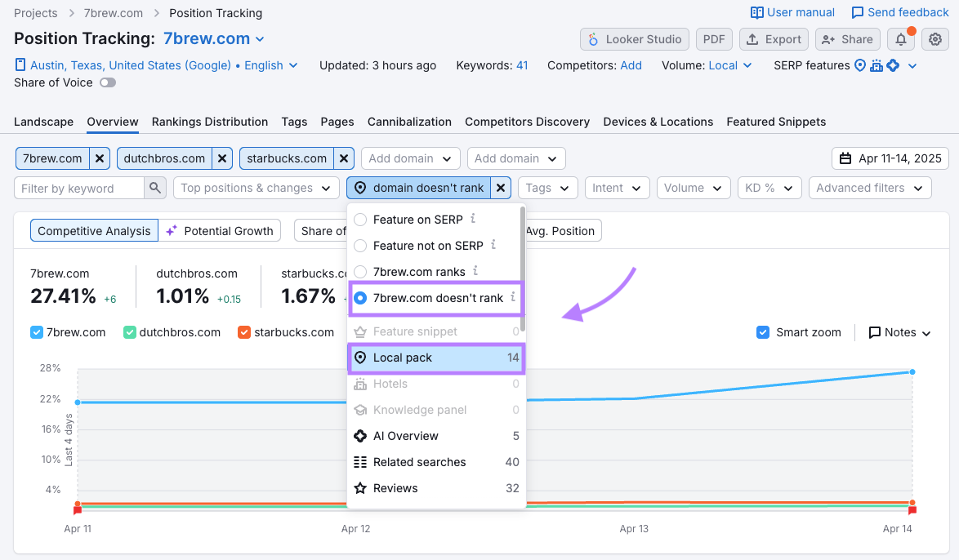This screenshot has height=560, width=959.
Task: Select the 7brew.com ranks radio option
Action: 360,271
